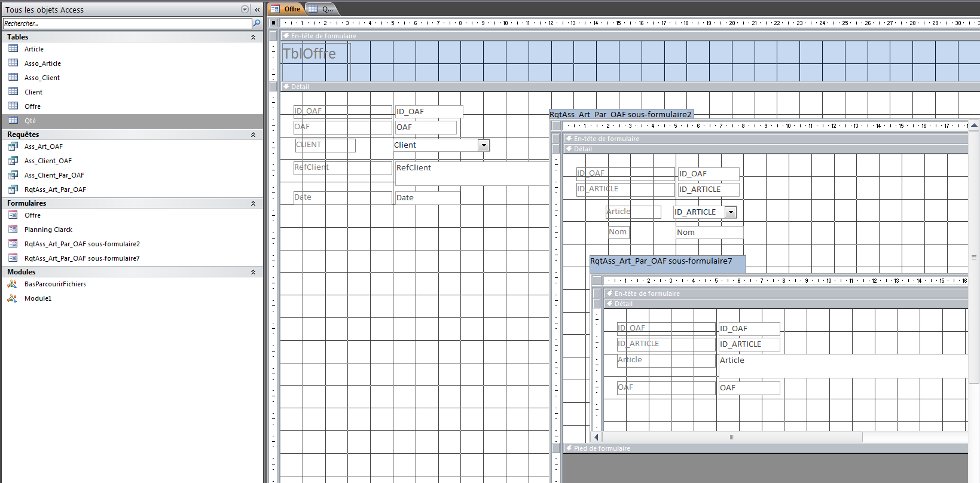Select the ID_OAF text box in Offre form
980x483 pixels.
[x=429, y=112]
